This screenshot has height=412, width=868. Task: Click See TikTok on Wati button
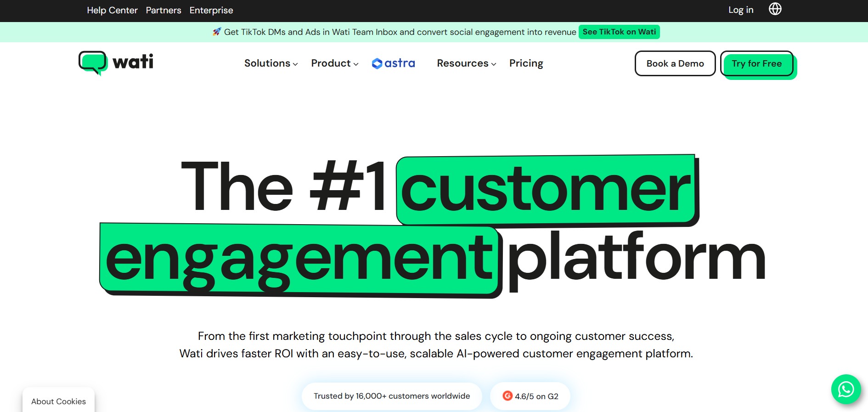(x=619, y=32)
